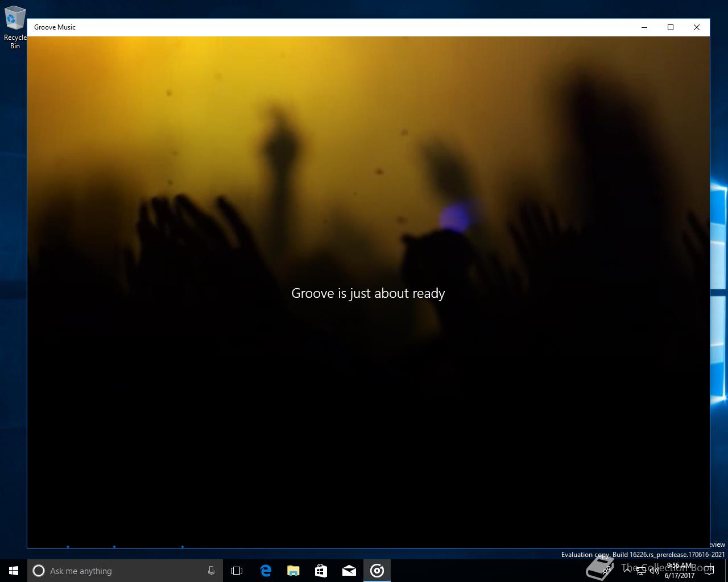The width and height of the screenshot is (728, 582).
Task: Click the Cortana circle icon
Action: (x=39, y=571)
